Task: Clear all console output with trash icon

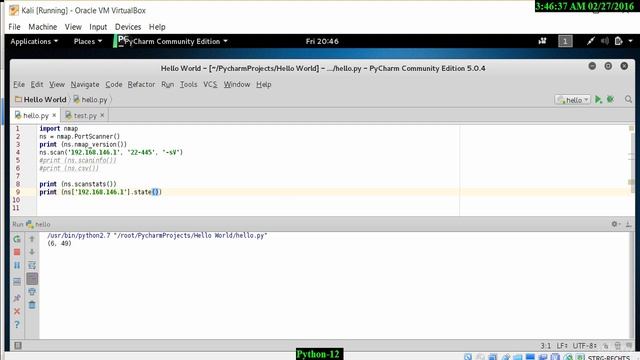Action: 32,305
